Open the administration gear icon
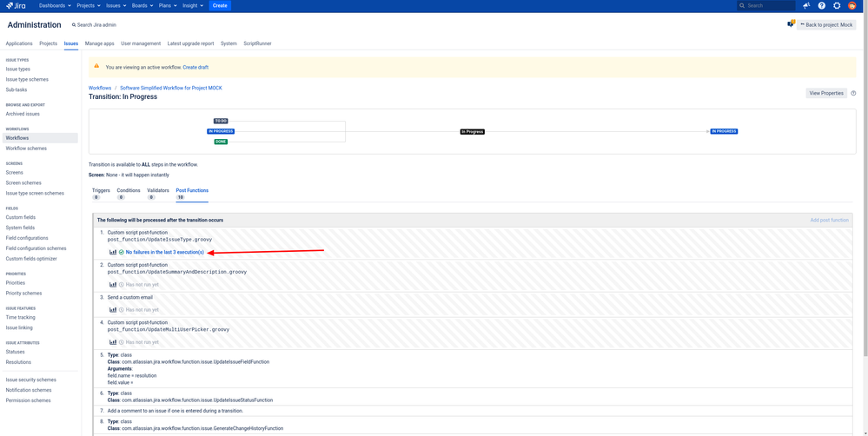Screen dimensions: 868x436 coord(837,5)
